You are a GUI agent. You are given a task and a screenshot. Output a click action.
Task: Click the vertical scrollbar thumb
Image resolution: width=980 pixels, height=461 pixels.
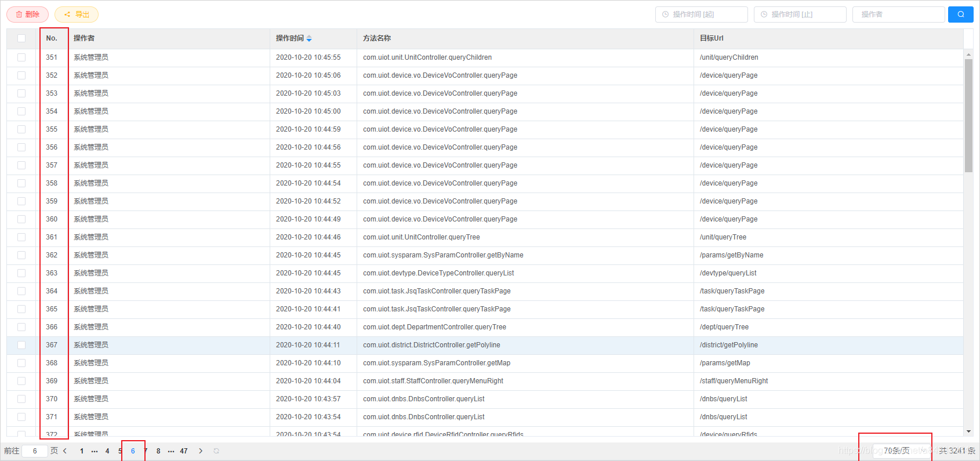click(x=968, y=115)
